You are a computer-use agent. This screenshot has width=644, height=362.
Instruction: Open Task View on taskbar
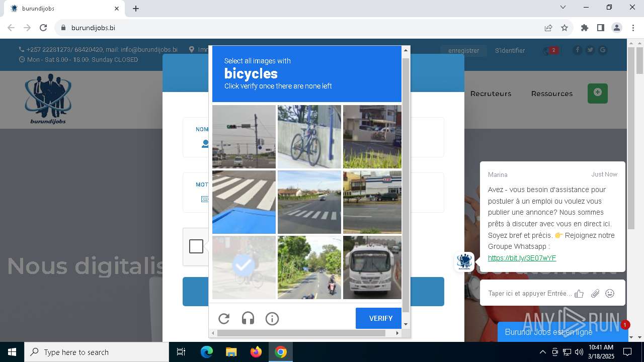point(181,352)
